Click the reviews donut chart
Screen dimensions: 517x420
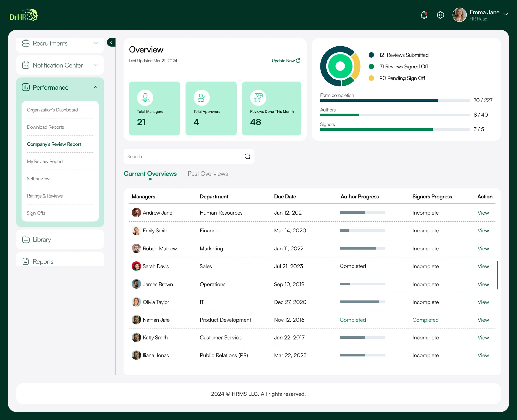click(340, 66)
